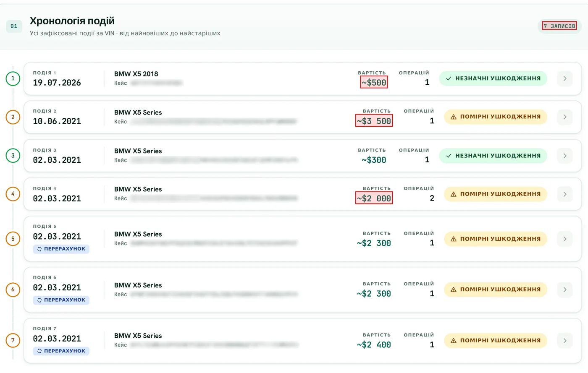
Task: Click the ПОМІРНІ УШКОДЖЕННЯ badge on Подія 5
Action: point(496,239)
